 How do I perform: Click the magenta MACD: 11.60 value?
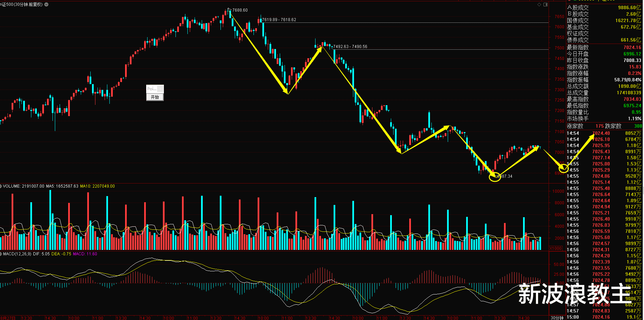[x=85, y=254]
